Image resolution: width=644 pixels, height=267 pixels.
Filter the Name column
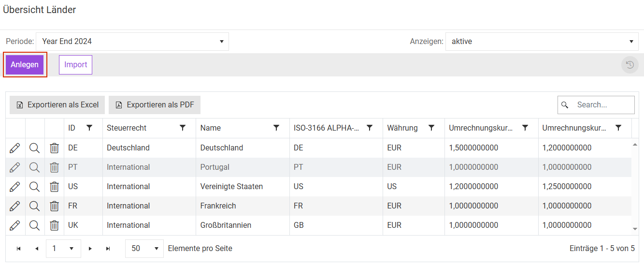(x=276, y=128)
